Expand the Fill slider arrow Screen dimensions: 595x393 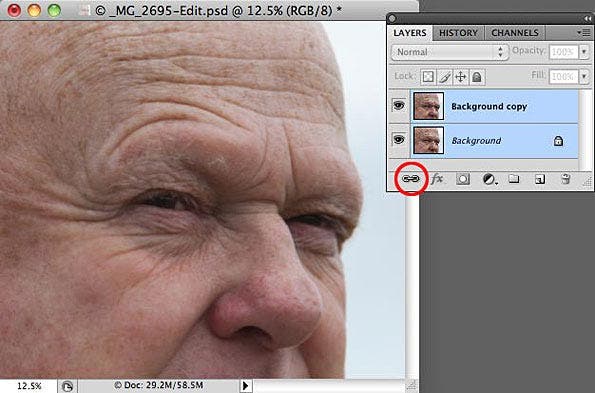click(x=584, y=77)
